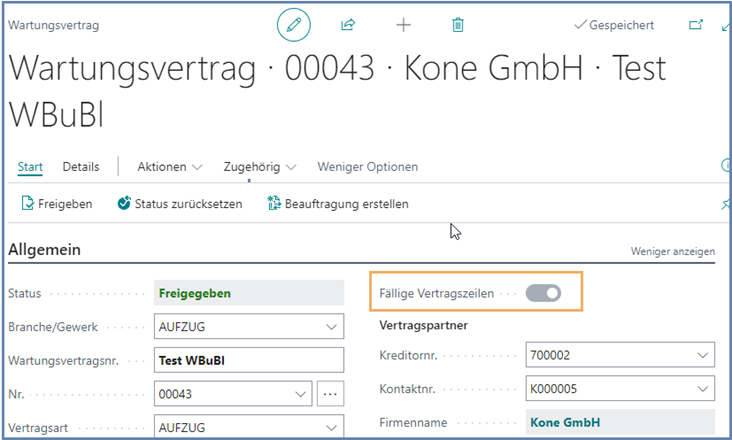
Task: Click Weniger Optionen
Action: point(367,167)
